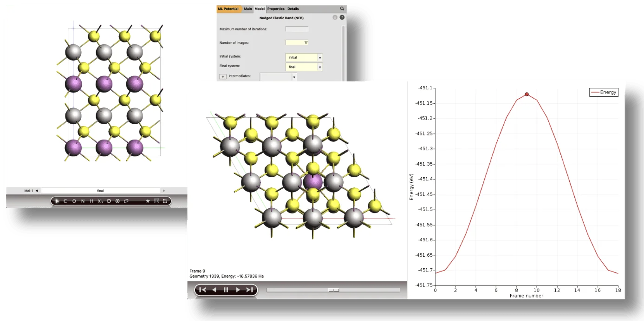This screenshot has height=321, width=644.
Task: Choose the Carbon atom tool
Action: pos(65,201)
